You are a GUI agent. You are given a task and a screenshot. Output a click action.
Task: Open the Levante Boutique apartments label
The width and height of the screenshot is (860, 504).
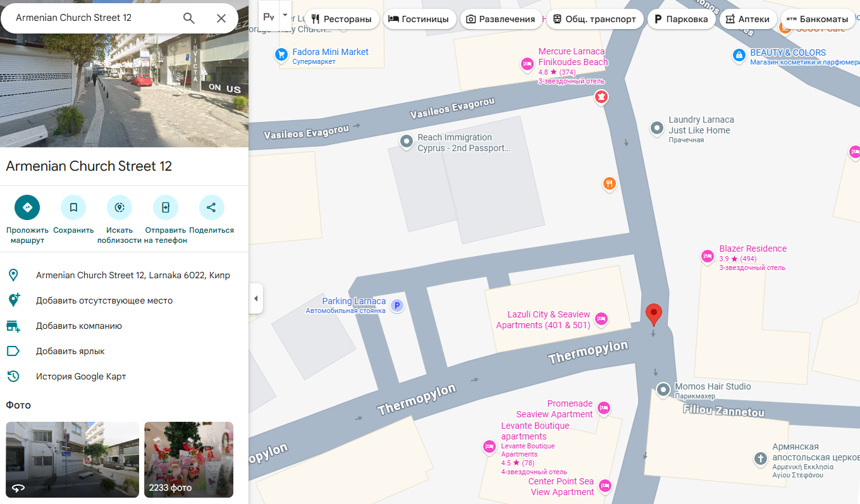(535, 431)
